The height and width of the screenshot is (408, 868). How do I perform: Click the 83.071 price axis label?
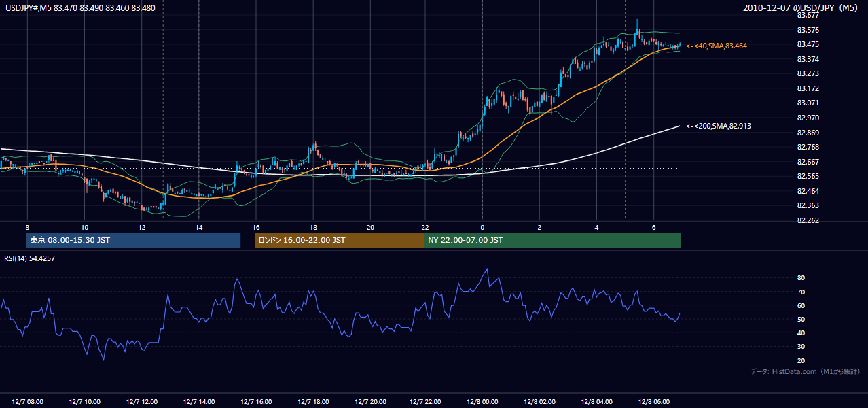pos(808,103)
